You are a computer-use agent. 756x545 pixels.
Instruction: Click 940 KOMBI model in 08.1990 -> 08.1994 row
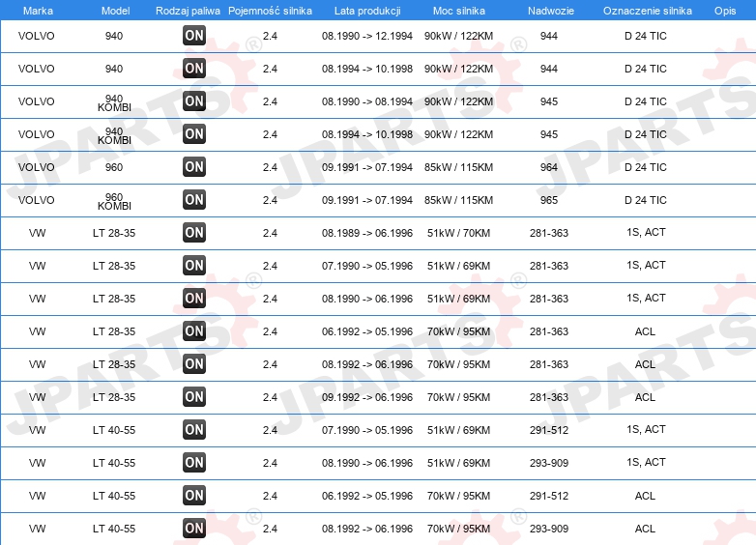(114, 102)
